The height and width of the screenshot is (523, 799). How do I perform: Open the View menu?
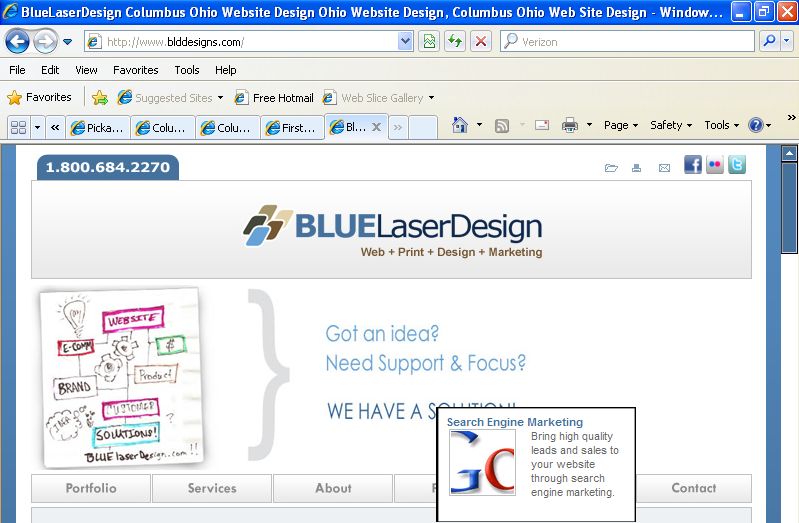86,70
